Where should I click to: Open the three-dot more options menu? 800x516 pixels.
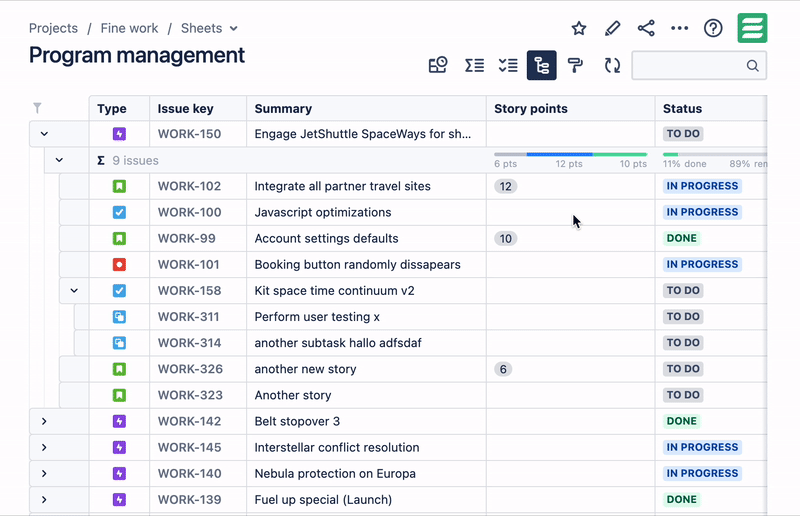tap(680, 28)
